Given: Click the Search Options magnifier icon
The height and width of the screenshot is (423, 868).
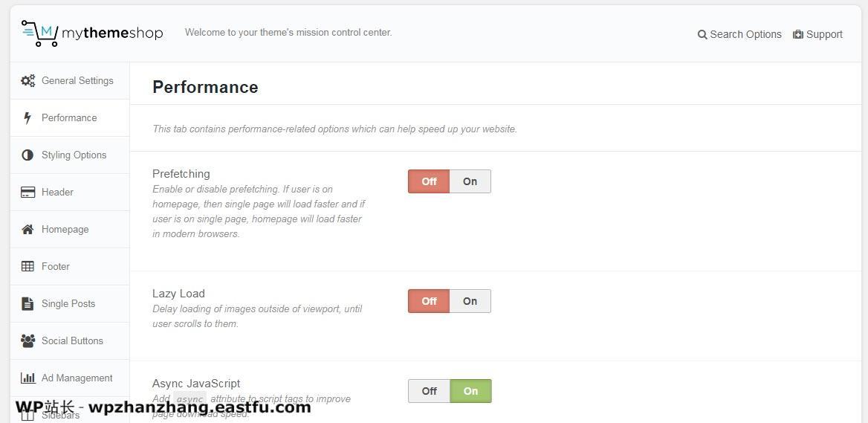Looking at the screenshot, I should click(x=702, y=35).
